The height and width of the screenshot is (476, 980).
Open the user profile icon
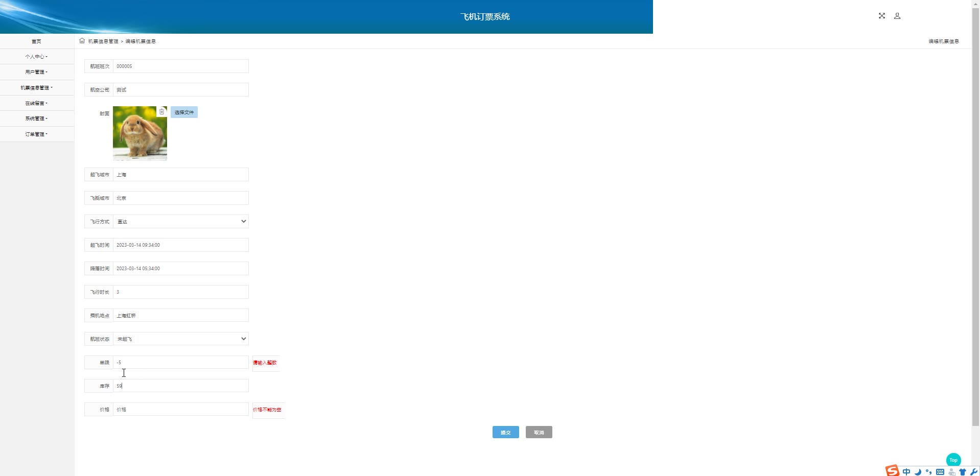pos(897,16)
